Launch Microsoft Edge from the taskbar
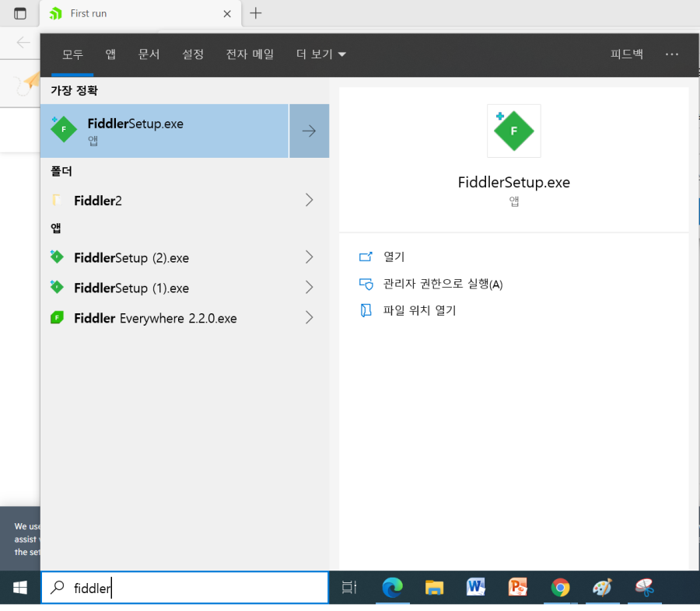The width and height of the screenshot is (700, 611). click(x=393, y=588)
